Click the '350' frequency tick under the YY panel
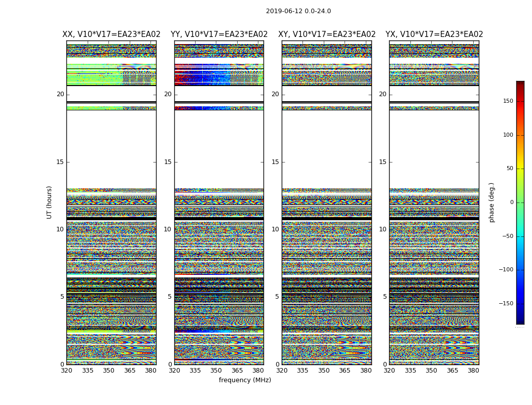Viewport: 532px width, 405px height. pos(216,371)
